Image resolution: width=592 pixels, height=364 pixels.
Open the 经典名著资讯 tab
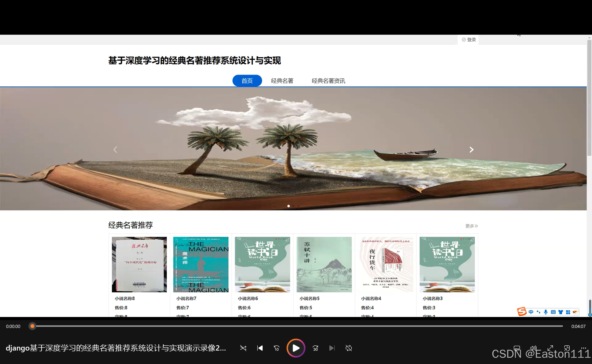click(328, 81)
